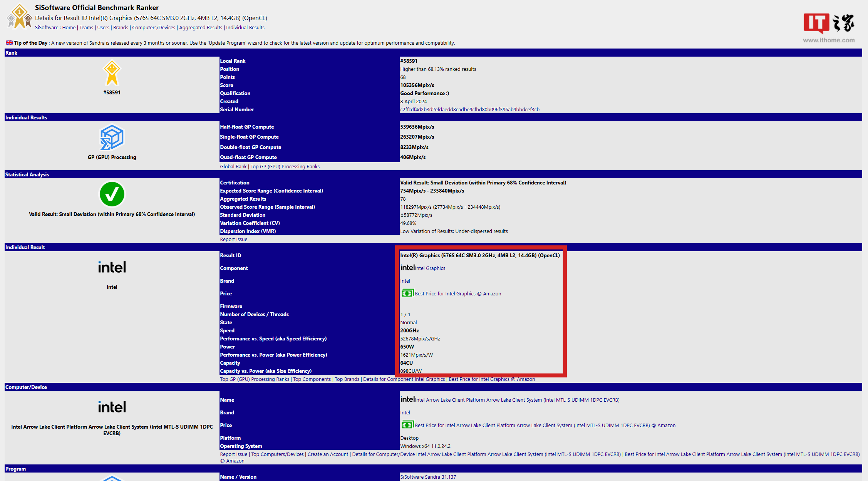Open the Create an Account link
The width and height of the screenshot is (868, 481).
[x=328, y=454]
